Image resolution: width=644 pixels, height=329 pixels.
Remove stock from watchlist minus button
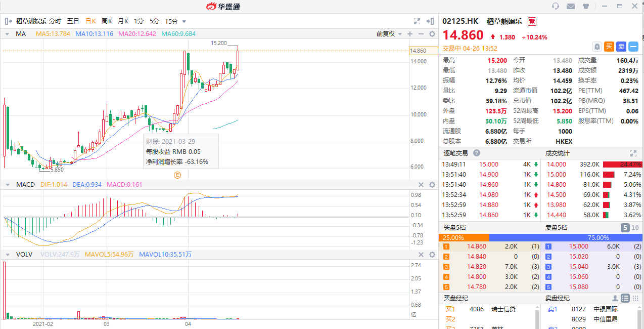pyautogui.click(x=633, y=47)
